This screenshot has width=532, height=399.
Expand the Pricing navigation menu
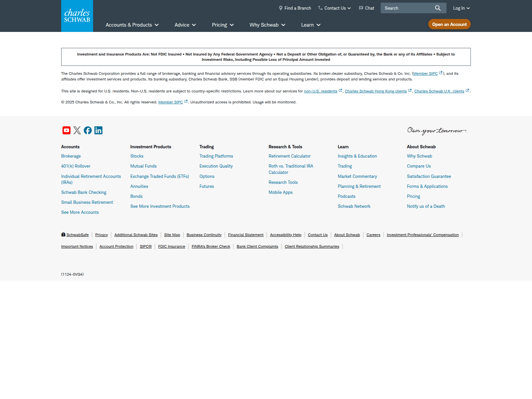223,25
